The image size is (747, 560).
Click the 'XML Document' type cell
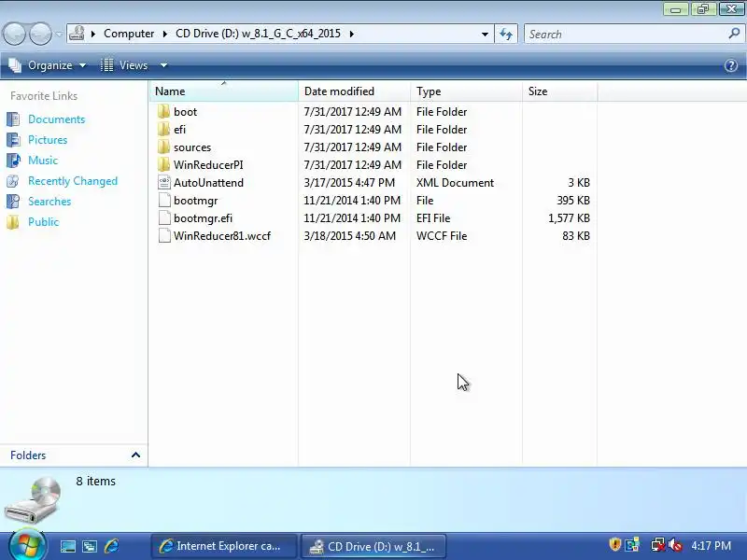pos(455,182)
